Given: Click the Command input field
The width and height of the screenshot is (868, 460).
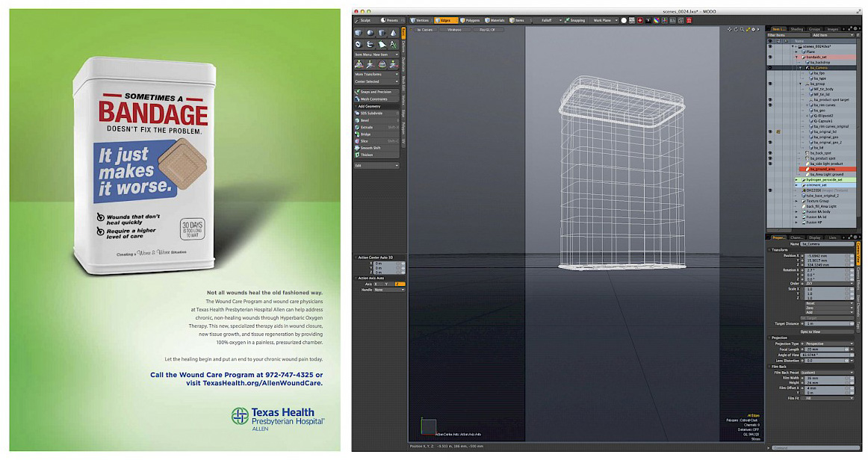Looking at the screenshot, I should (816, 447).
